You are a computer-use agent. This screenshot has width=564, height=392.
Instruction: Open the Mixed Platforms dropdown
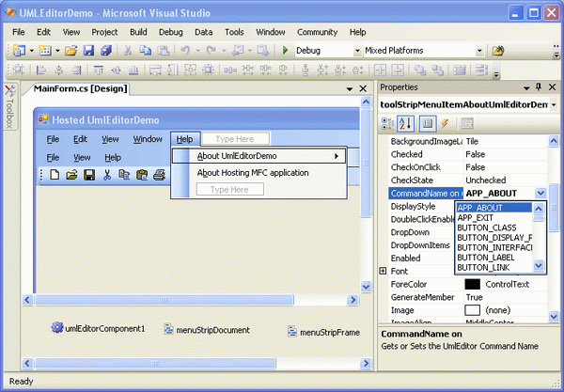point(479,51)
